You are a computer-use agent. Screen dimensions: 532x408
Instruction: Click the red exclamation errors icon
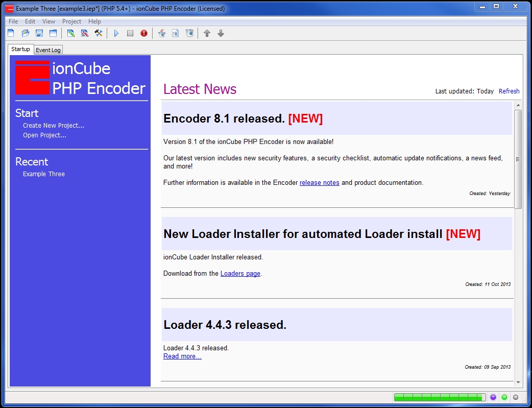pos(144,33)
